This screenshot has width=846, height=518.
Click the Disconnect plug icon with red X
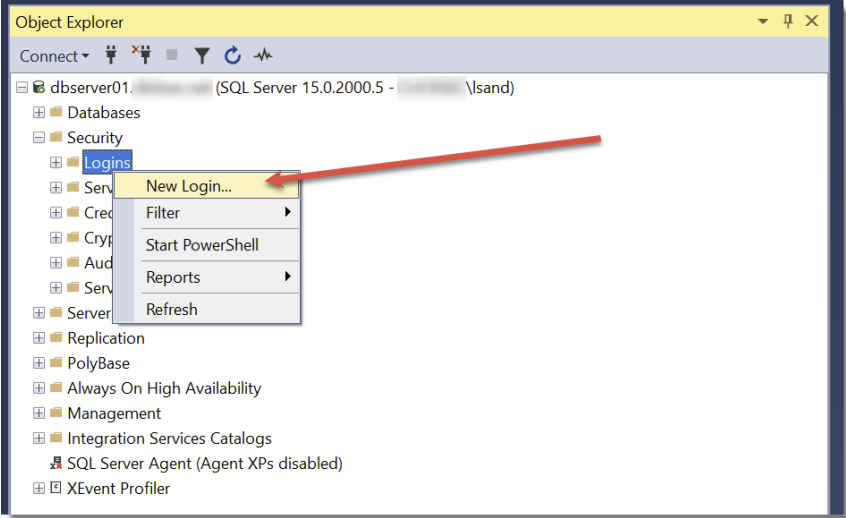click(142, 54)
